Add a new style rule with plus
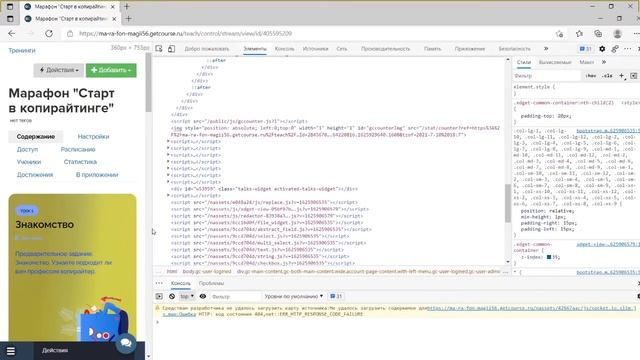The height and width of the screenshot is (360, 640). click(x=622, y=76)
